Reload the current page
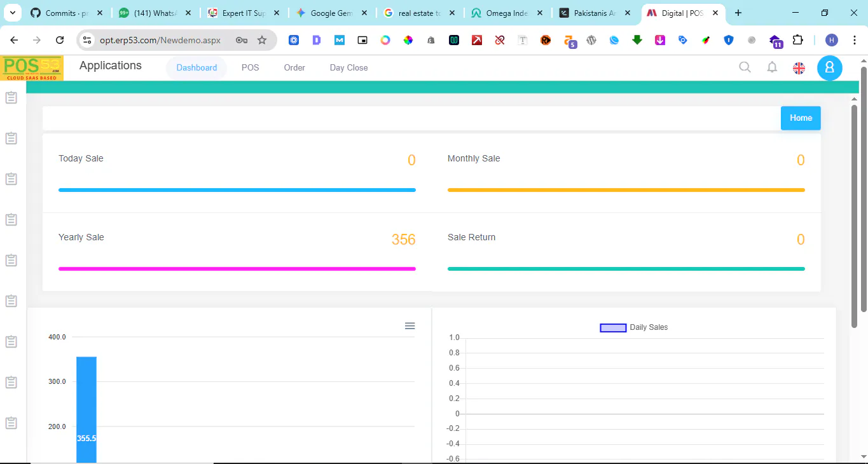Viewport: 868px width, 464px height. pyautogui.click(x=60, y=40)
